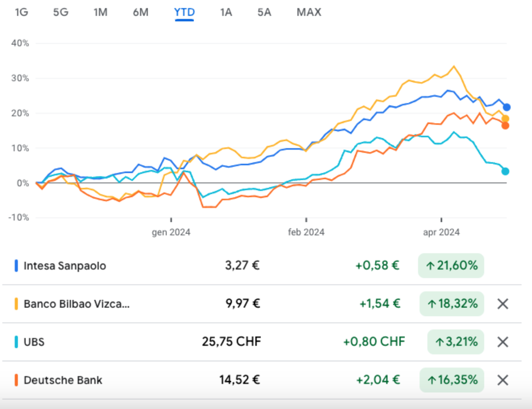Screen dimensions: 532x409
Task: Click the 9,97 € price value
Action: [x=243, y=304]
